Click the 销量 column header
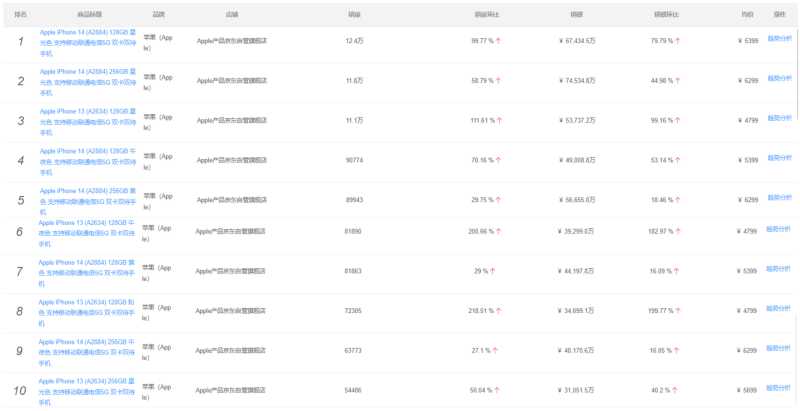 coord(353,15)
